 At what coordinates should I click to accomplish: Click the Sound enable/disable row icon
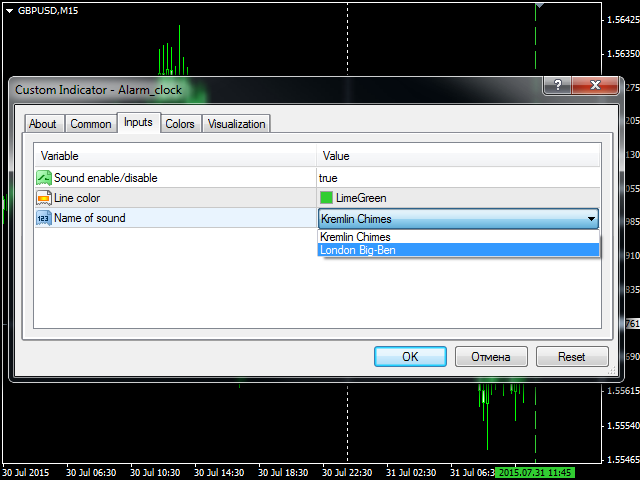click(x=44, y=178)
